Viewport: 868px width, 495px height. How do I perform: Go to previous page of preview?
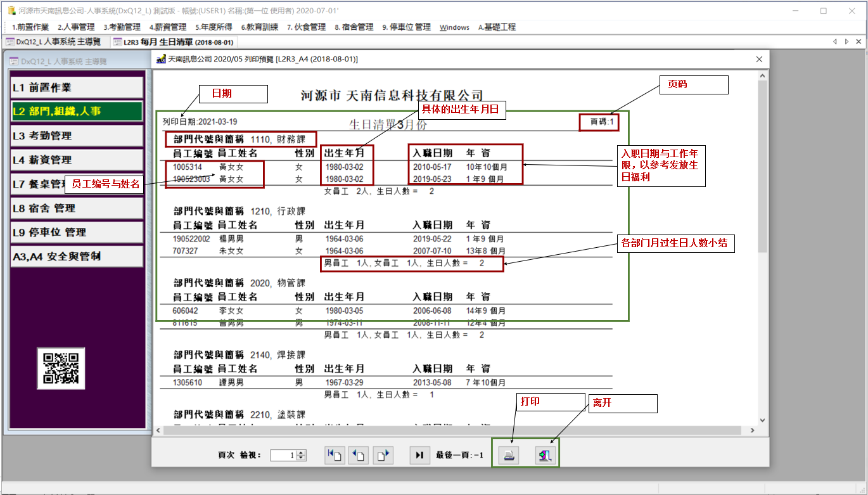click(359, 455)
